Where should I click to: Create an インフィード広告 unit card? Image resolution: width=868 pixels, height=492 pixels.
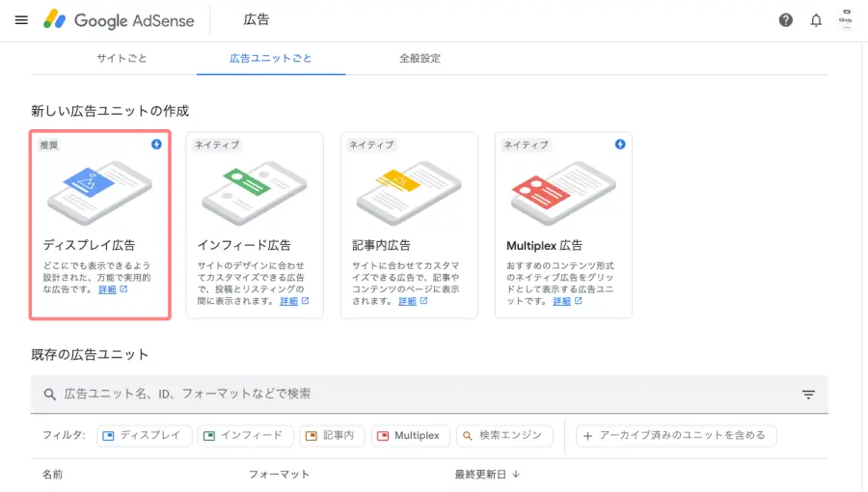tap(255, 225)
